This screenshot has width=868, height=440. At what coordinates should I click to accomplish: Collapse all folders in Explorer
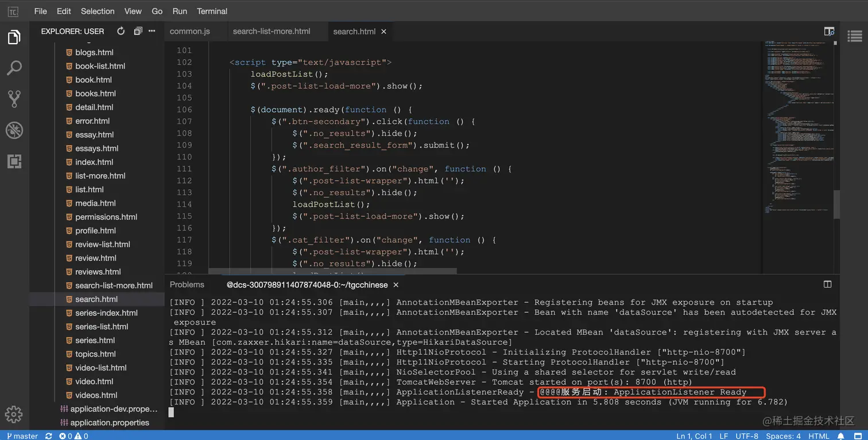pyautogui.click(x=138, y=31)
